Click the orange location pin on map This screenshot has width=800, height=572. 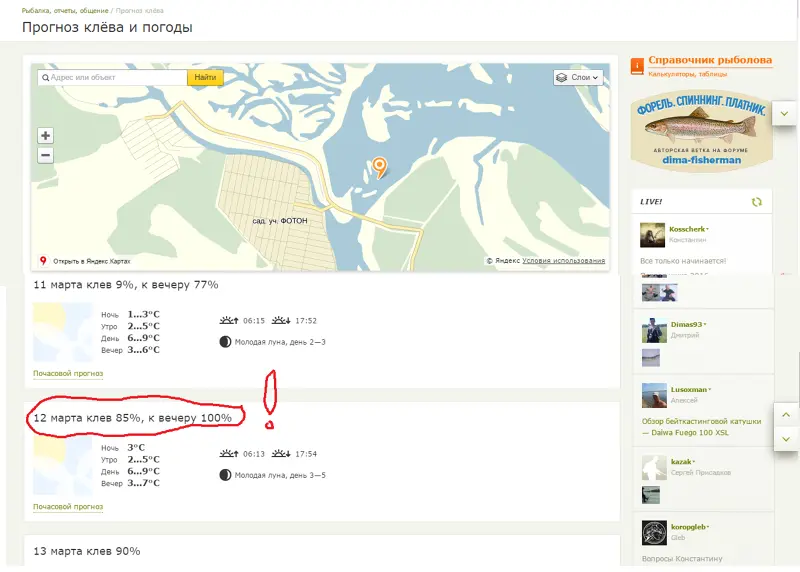tap(379, 166)
